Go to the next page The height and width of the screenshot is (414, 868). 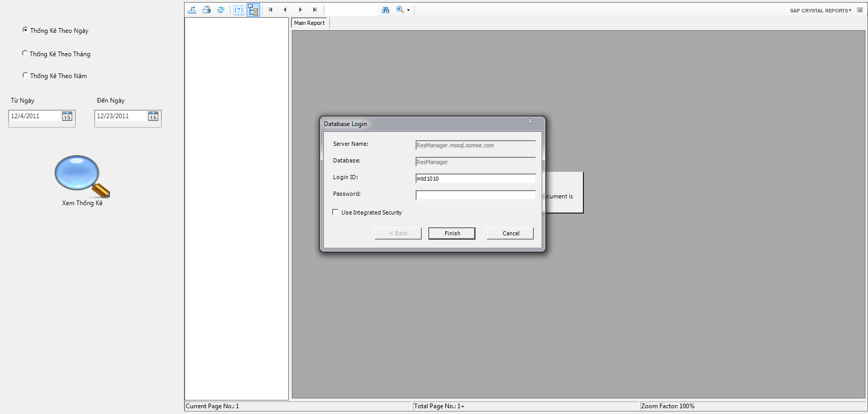point(300,10)
